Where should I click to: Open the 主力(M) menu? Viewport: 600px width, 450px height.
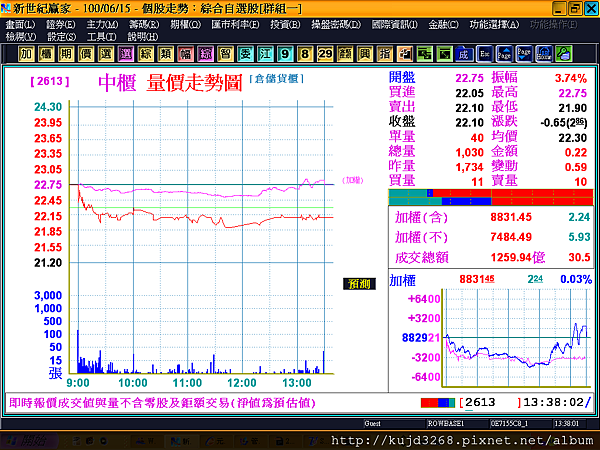click(x=102, y=25)
